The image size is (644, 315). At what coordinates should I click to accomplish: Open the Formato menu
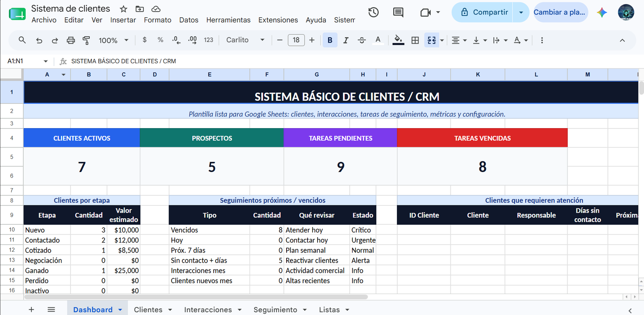point(158,20)
